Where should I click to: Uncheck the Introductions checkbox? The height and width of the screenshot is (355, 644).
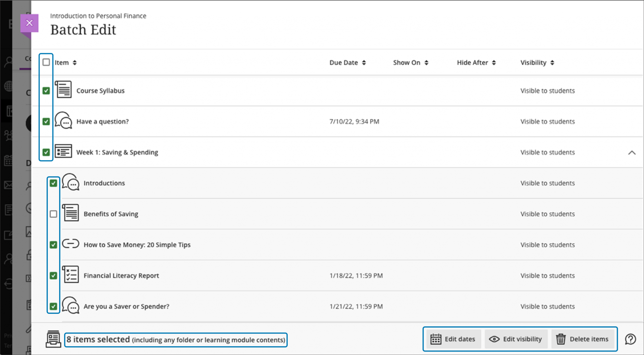[x=53, y=183]
